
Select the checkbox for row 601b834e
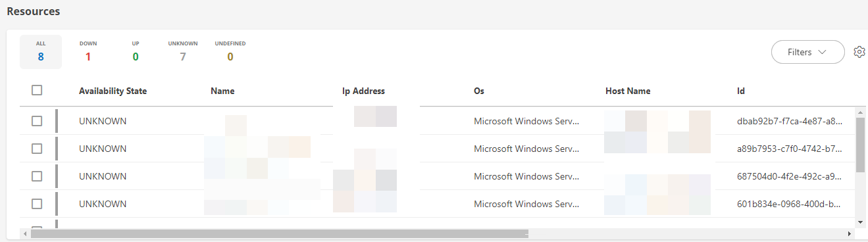[37, 204]
